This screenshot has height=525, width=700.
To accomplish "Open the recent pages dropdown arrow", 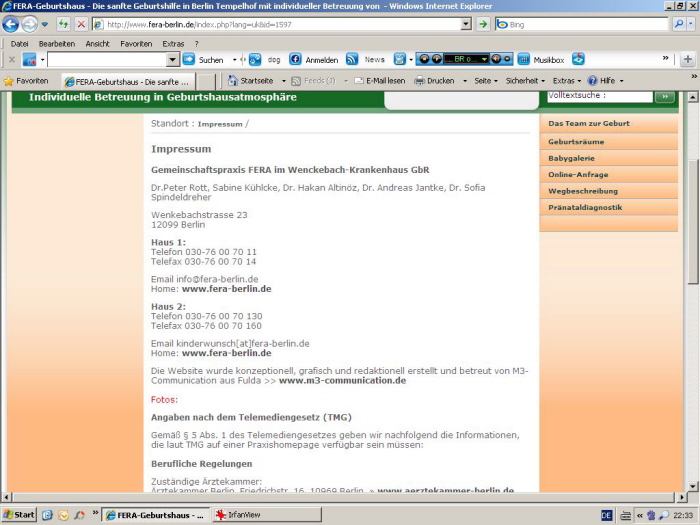I will coord(45,24).
